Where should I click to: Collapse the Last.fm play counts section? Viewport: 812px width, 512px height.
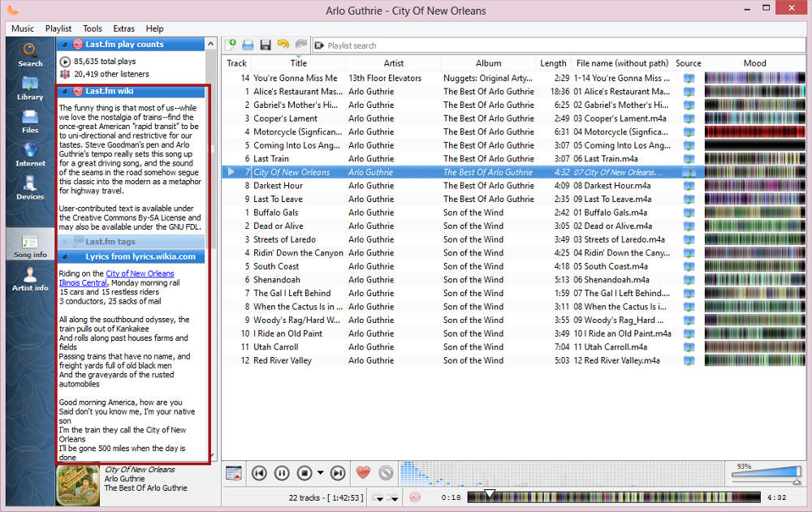coord(65,45)
